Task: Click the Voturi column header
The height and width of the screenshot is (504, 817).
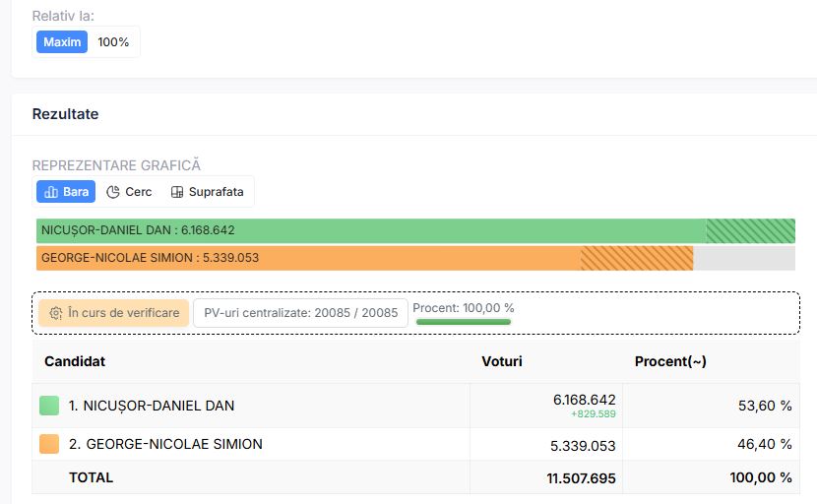Action: [502, 361]
